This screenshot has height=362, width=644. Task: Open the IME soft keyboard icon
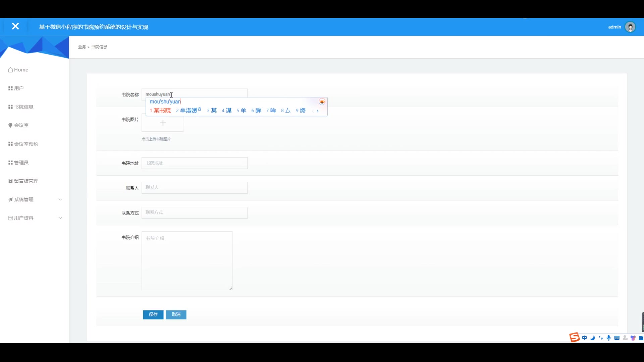(617, 338)
